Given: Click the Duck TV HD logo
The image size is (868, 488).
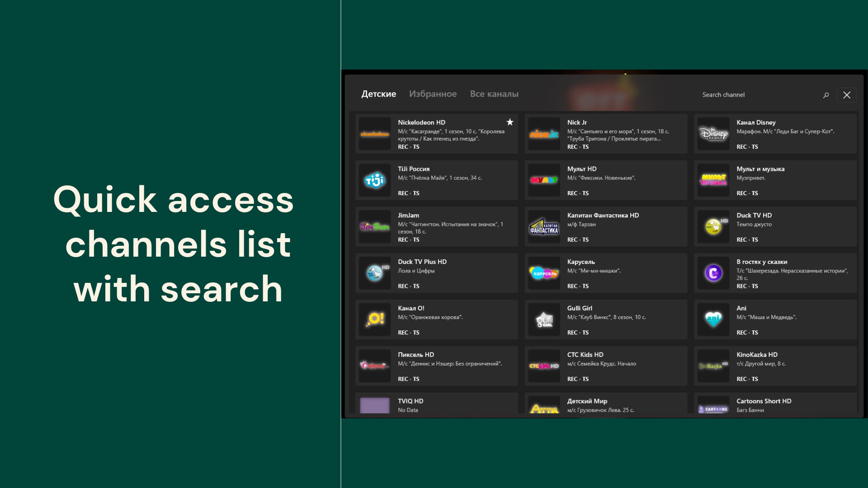Looking at the screenshot, I should click(x=713, y=227).
